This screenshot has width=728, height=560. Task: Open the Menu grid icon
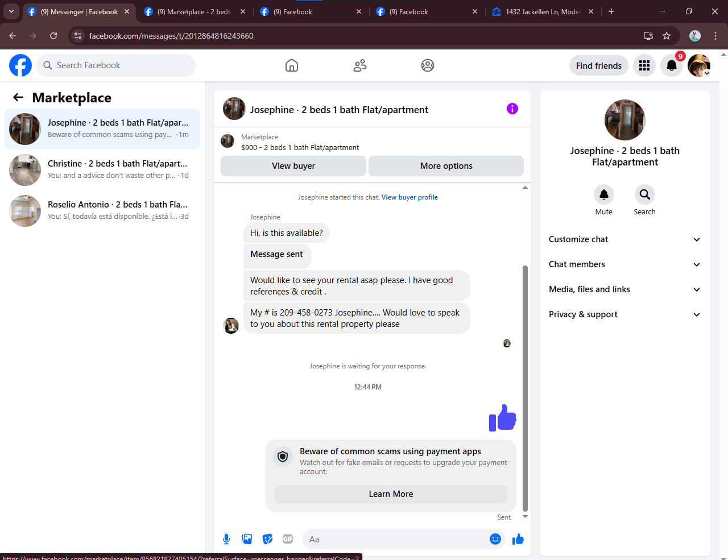coord(644,65)
